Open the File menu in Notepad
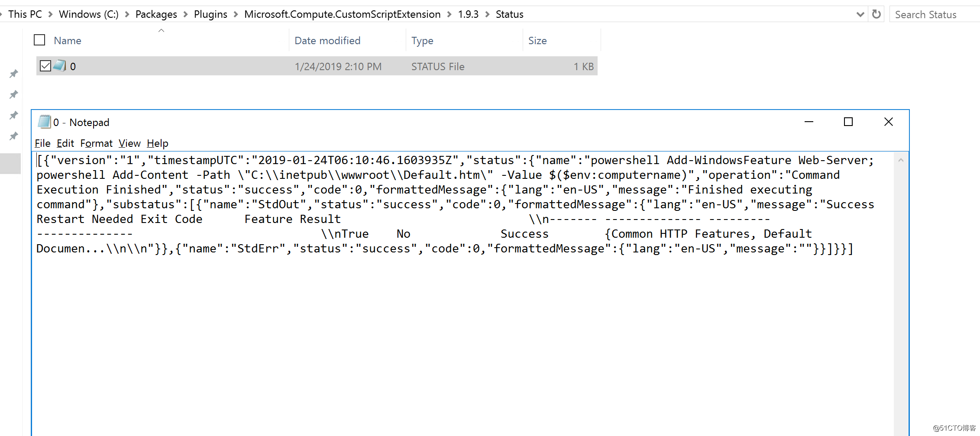This screenshot has width=980, height=436. point(42,143)
